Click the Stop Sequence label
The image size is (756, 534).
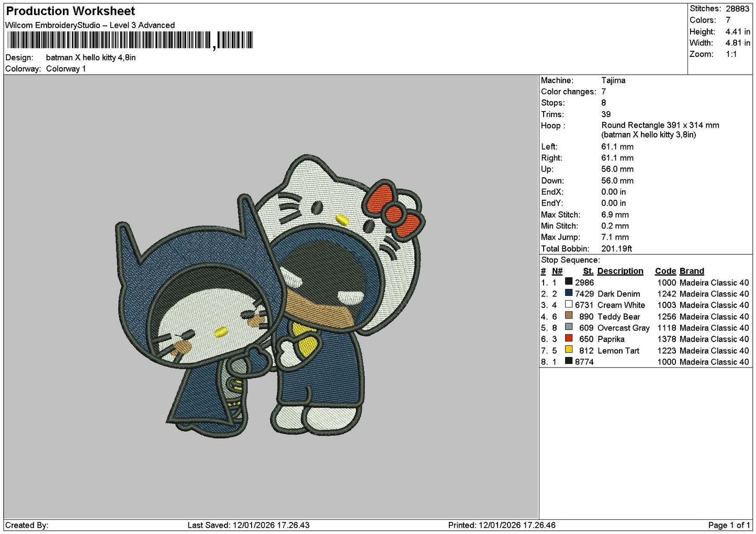coord(570,260)
